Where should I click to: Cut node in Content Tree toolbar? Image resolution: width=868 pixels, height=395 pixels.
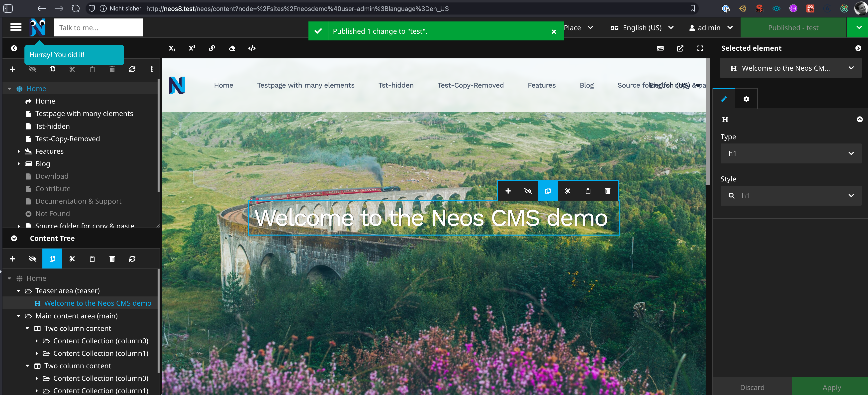click(72, 259)
